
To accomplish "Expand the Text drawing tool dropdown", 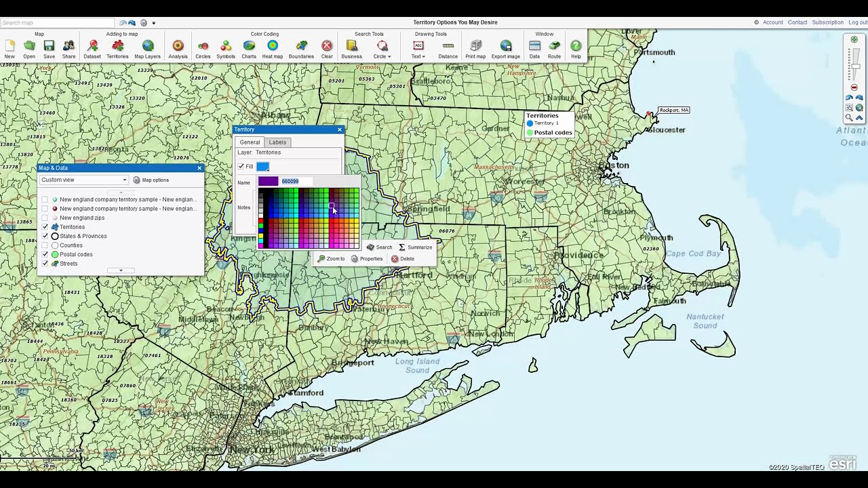I will [x=424, y=56].
